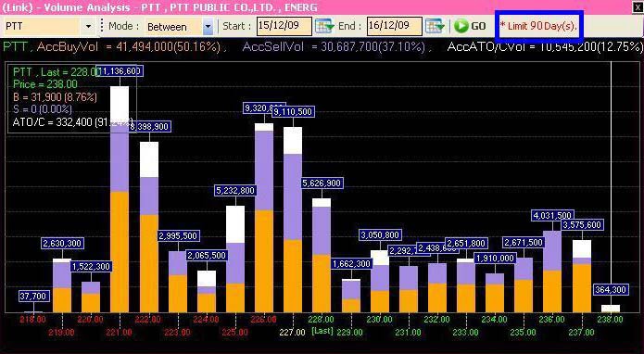
Task: Click 'S = 0 (0.00%)' in the info box
Action: click(x=43, y=109)
